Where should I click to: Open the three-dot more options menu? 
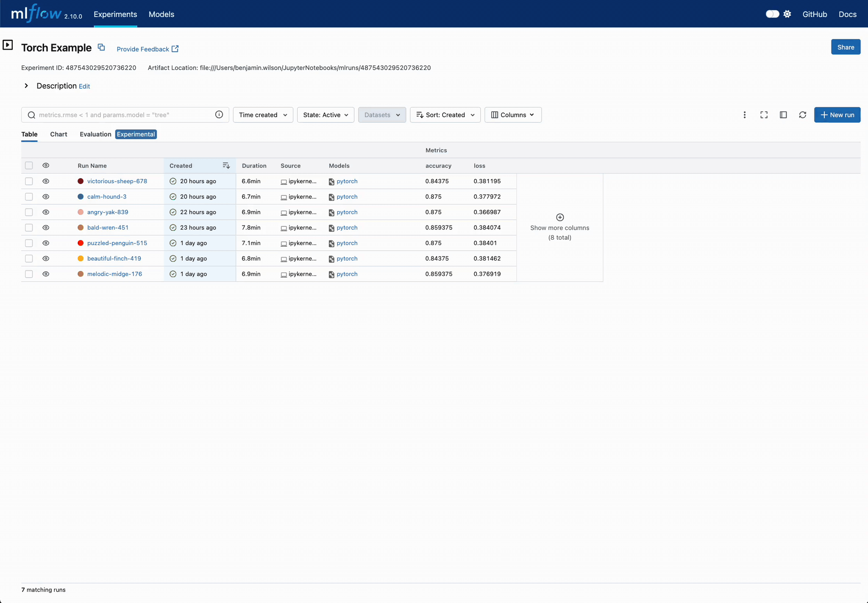click(744, 115)
